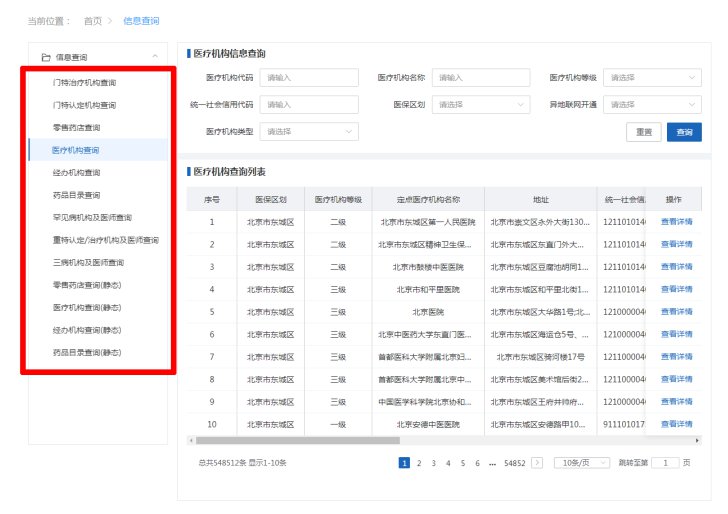Select 门特治疗机构查询 menu item

[x=84, y=82]
